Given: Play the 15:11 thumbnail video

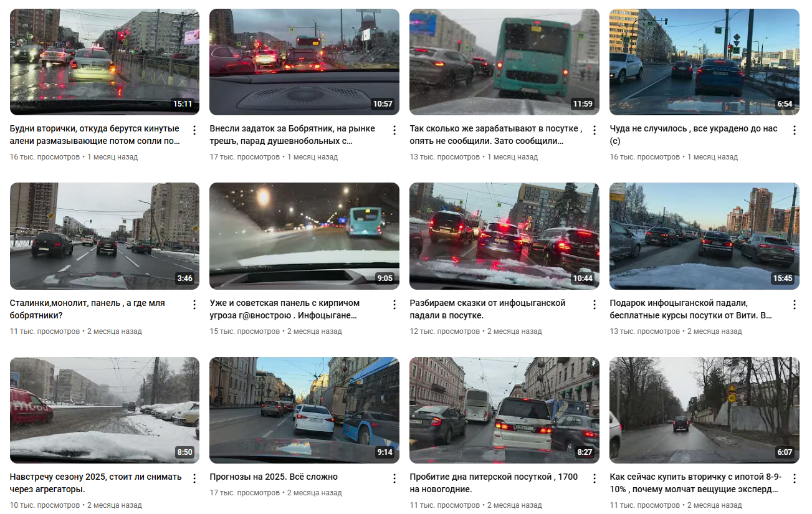Looking at the screenshot, I should [105, 62].
